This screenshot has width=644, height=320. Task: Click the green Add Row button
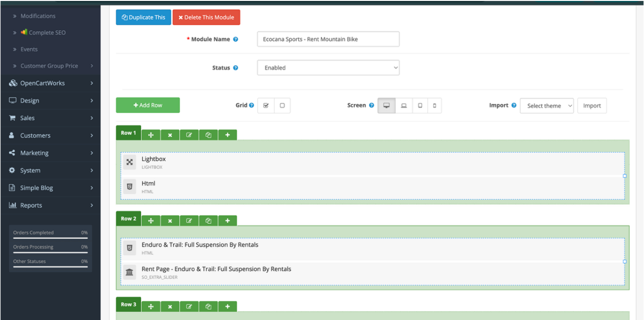point(148,105)
